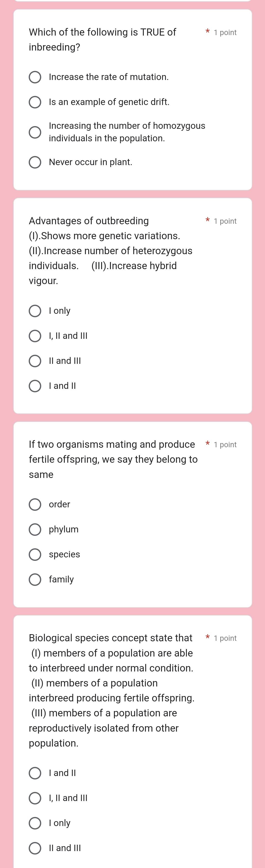Select 'Increasing the number of homozygous individuals'
This screenshot has width=265, height=868.
[x=35, y=132]
